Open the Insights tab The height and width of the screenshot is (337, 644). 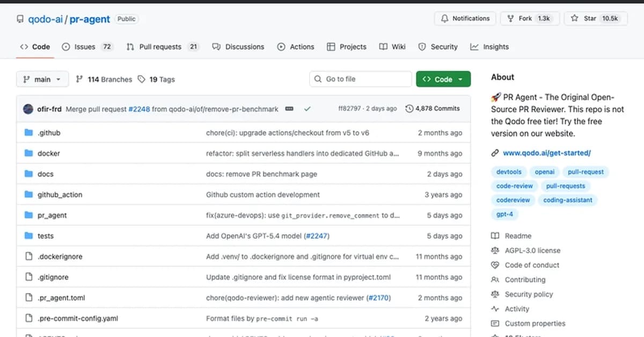click(489, 47)
